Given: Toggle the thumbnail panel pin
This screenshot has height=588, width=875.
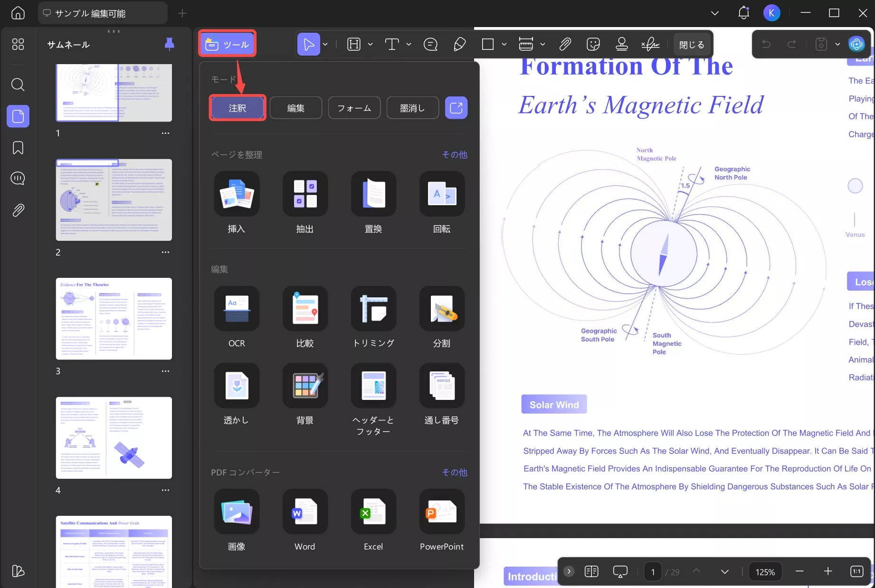Looking at the screenshot, I should [169, 44].
